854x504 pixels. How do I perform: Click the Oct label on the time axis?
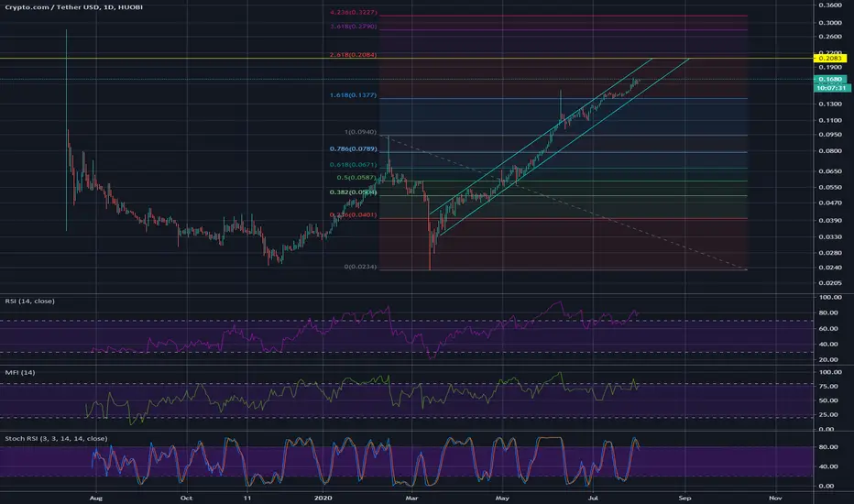coord(186,498)
